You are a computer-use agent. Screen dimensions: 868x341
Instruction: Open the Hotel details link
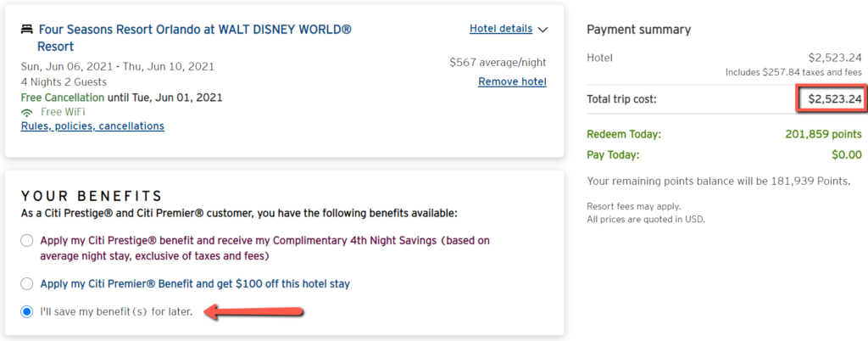click(501, 28)
